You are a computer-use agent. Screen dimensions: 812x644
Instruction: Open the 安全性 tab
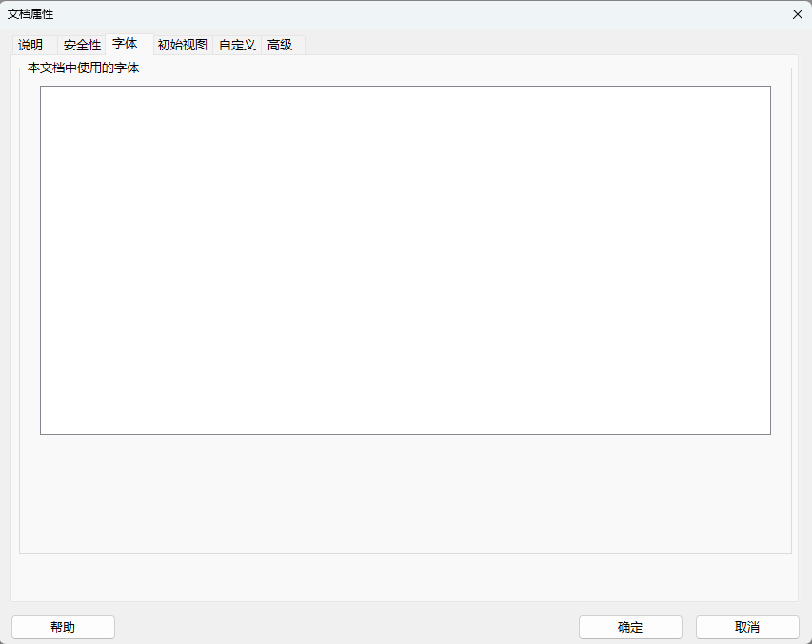[x=82, y=45]
